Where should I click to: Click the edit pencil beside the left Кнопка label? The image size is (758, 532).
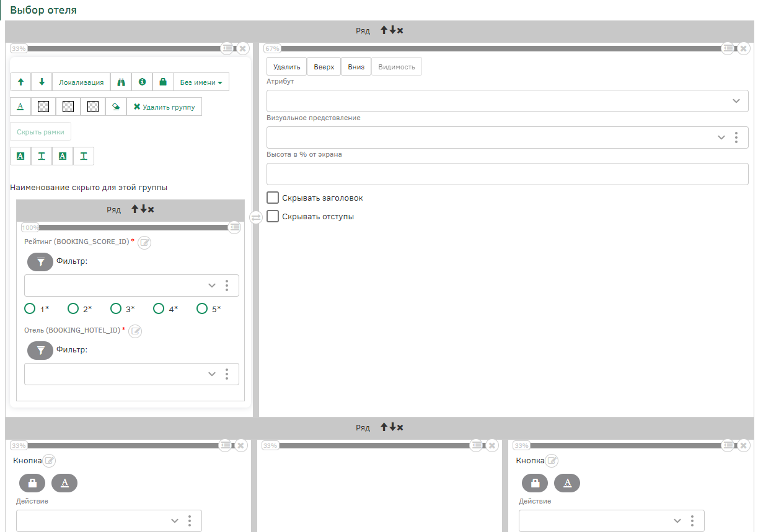pyautogui.click(x=49, y=461)
